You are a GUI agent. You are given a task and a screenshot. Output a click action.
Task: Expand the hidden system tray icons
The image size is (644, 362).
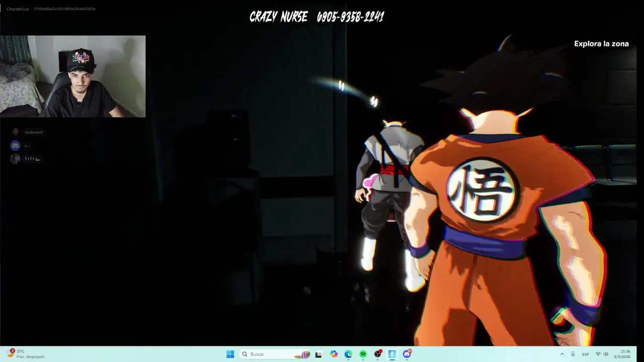click(x=562, y=354)
